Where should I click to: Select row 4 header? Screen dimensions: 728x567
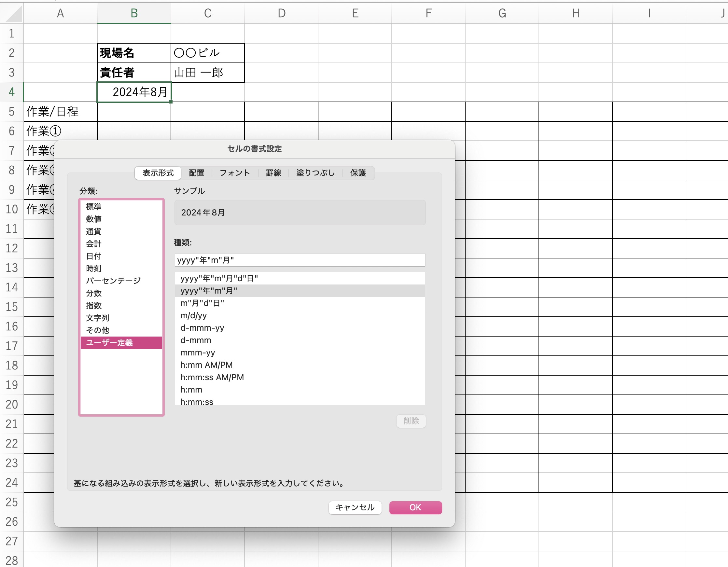point(12,92)
